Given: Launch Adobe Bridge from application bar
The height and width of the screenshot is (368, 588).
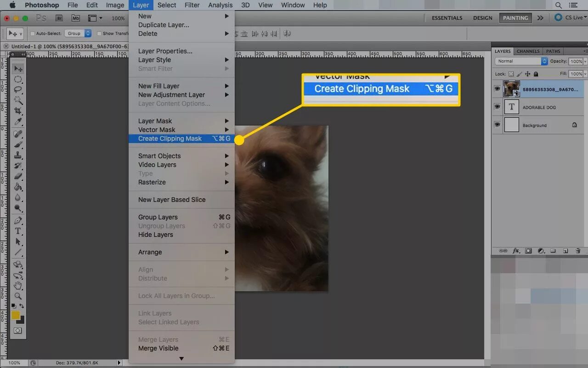Looking at the screenshot, I should 59,18.
